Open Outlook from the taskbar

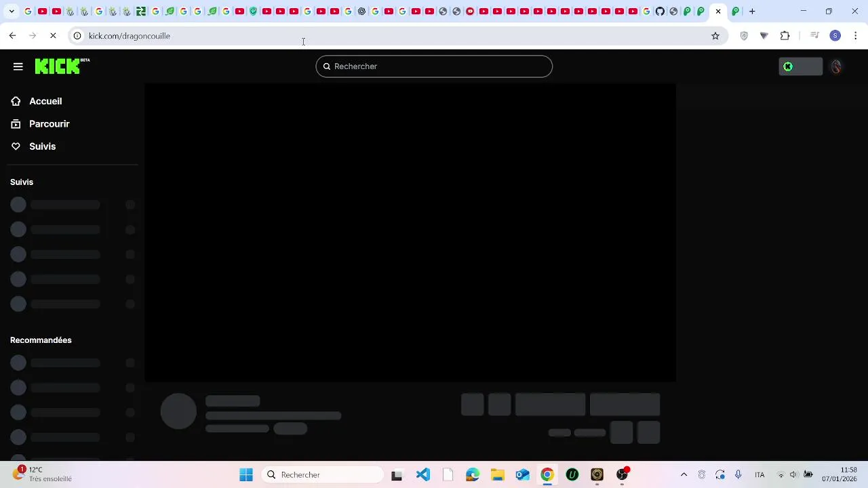[523, 474]
